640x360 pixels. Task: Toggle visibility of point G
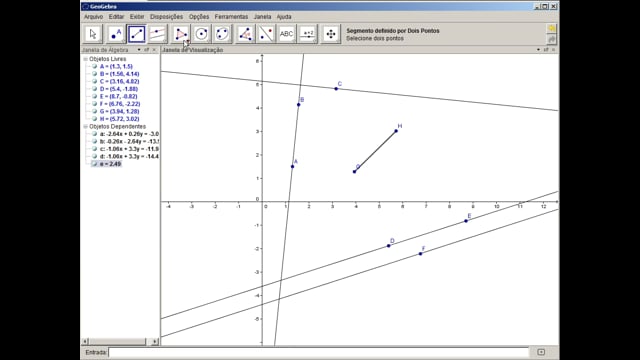tap(94, 111)
